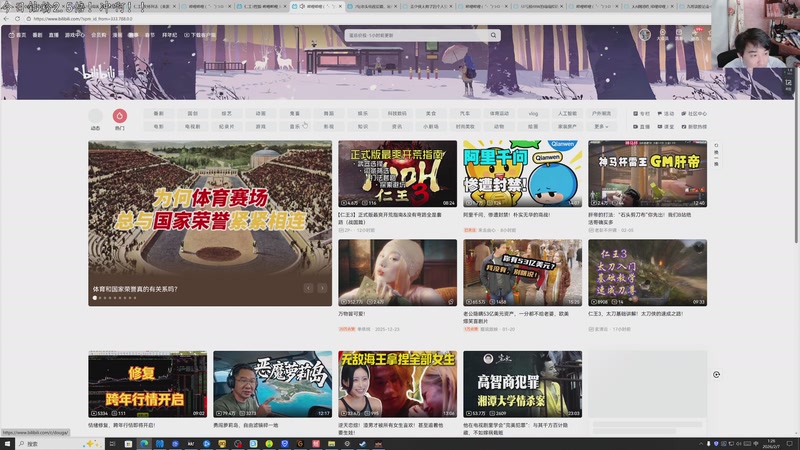Click the 换一换 refresh button beside the recommendations

(716, 154)
